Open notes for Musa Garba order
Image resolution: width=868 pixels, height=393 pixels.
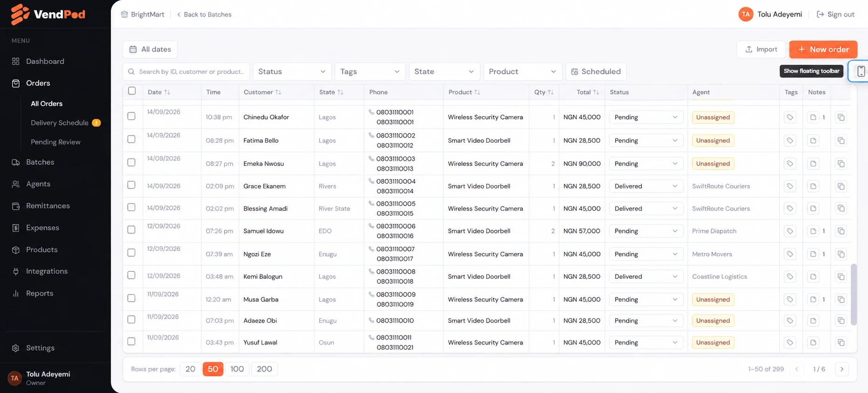813,299
